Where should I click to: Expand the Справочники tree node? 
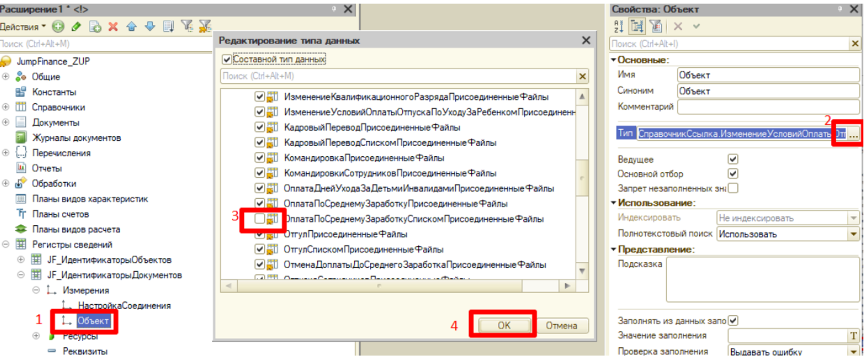tap(6, 107)
